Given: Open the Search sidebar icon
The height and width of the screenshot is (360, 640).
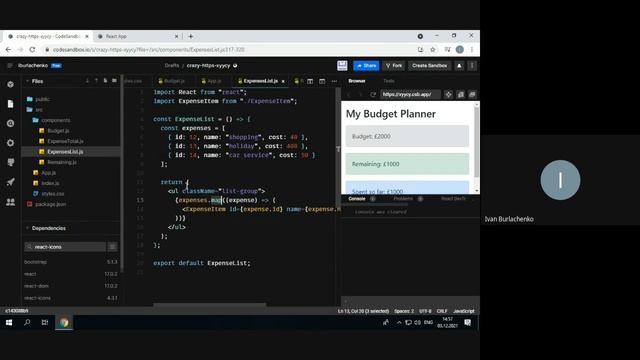Looking at the screenshot, I should pyautogui.click(x=11, y=123).
